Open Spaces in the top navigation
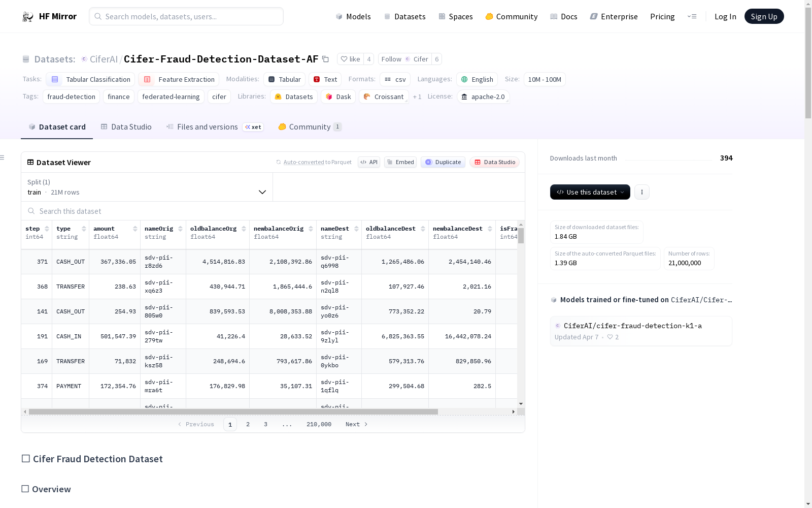This screenshot has width=812, height=508. pos(456,16)
